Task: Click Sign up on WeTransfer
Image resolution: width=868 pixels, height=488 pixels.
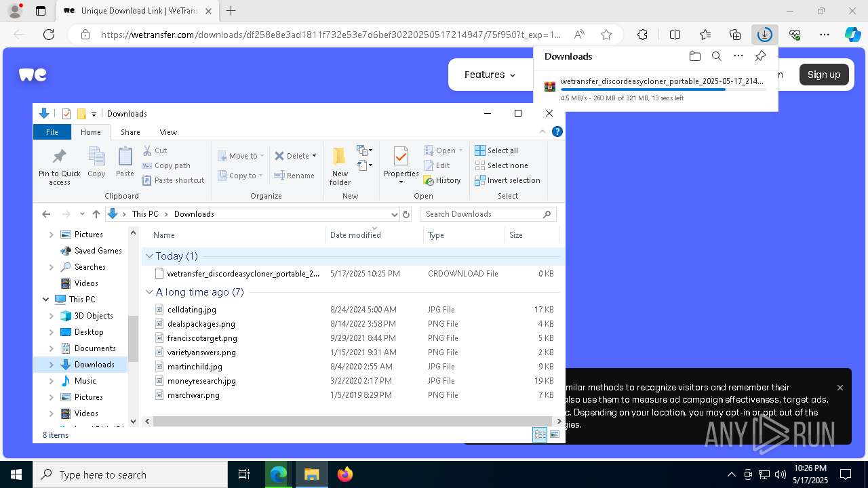Action: point(823,75)
